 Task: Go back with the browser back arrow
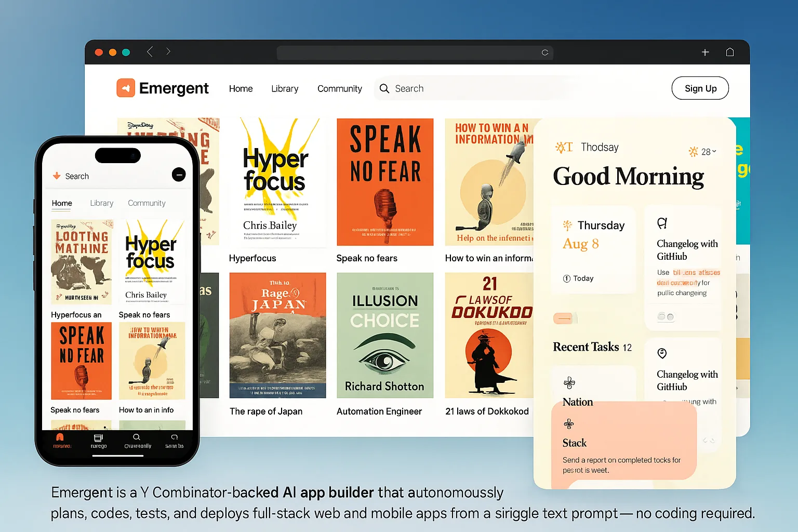click(x=150, y=51)
